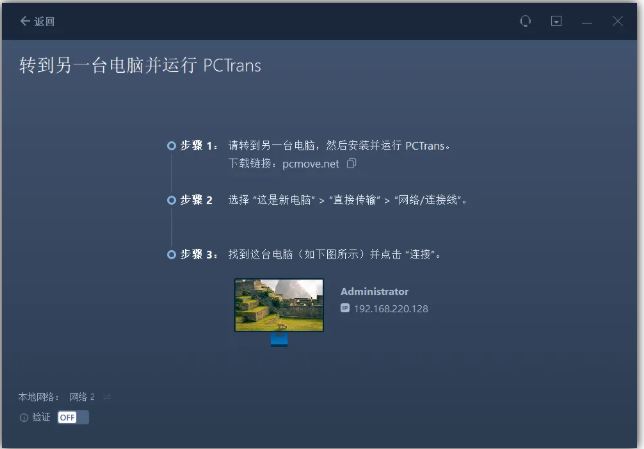Image resolution: width=644 pixels, height=449 pixels.
Task: Click the IP badge icon
Action: 345,308
